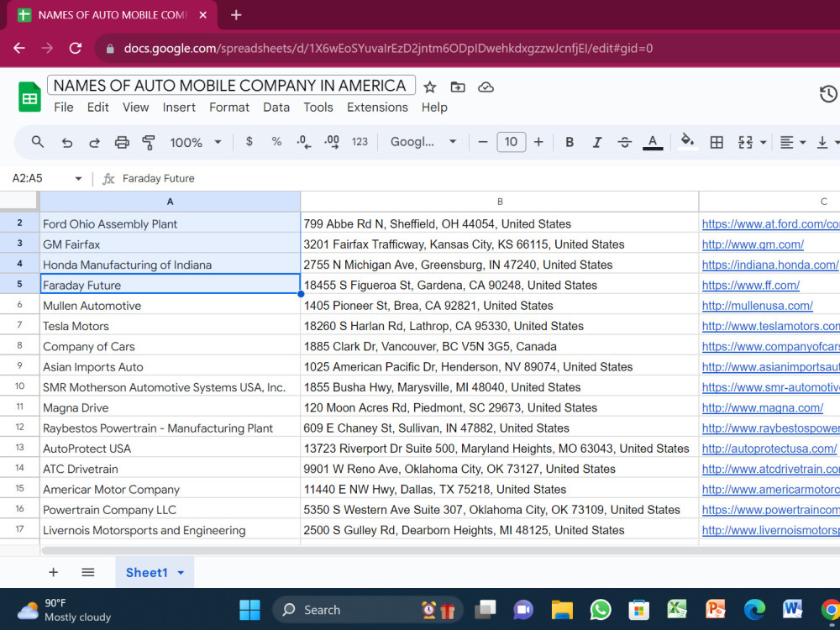Star the spreadsheet document
840x630 pixels.
point(429,87)
